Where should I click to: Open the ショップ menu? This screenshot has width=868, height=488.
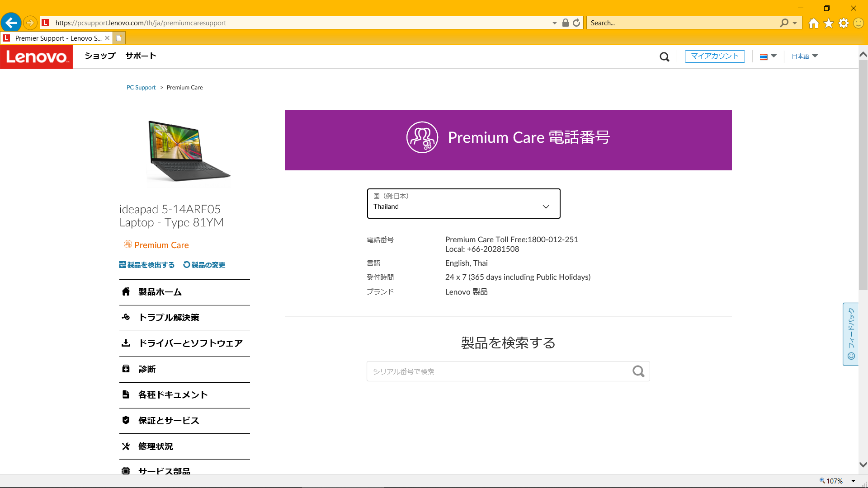(x=100, y=56)
